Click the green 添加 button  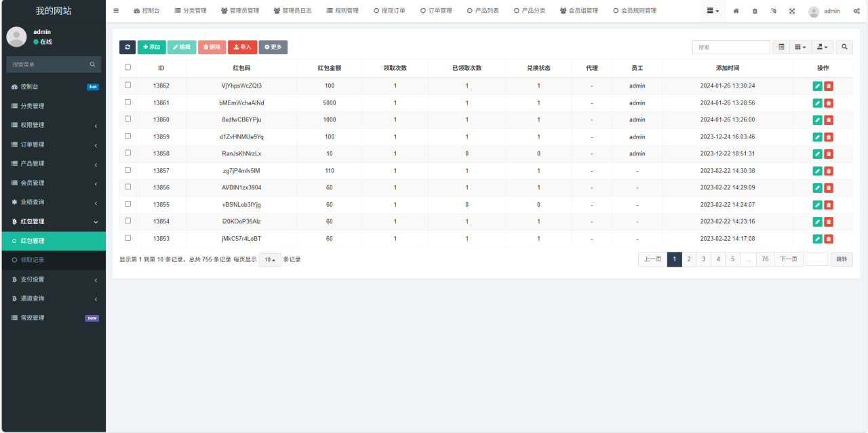coord(152,47)
